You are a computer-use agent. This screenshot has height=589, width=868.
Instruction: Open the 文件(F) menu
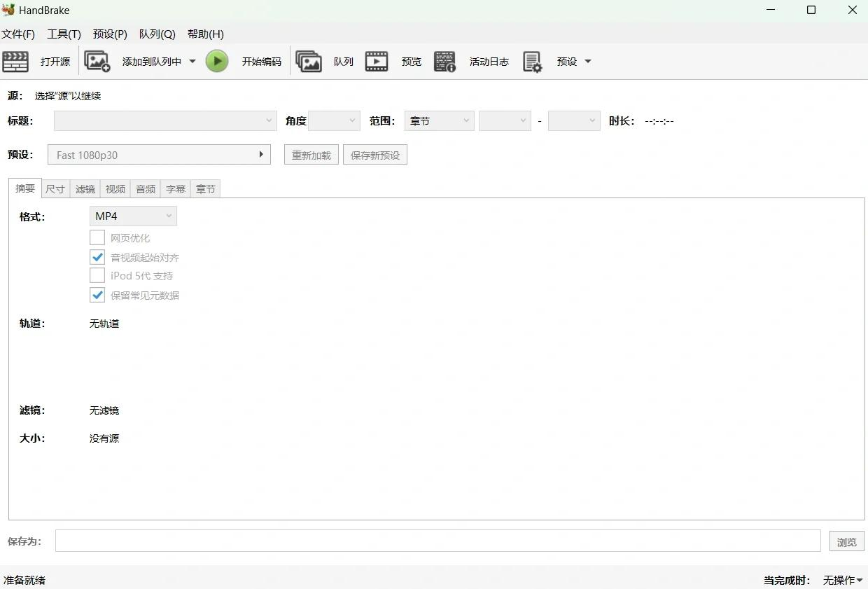(x=18, y=34)
